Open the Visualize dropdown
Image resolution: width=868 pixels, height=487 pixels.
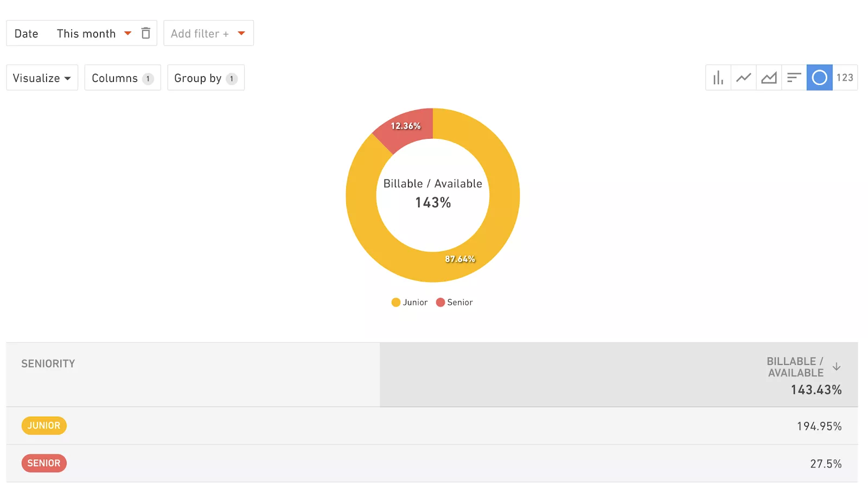coord(42,78)
